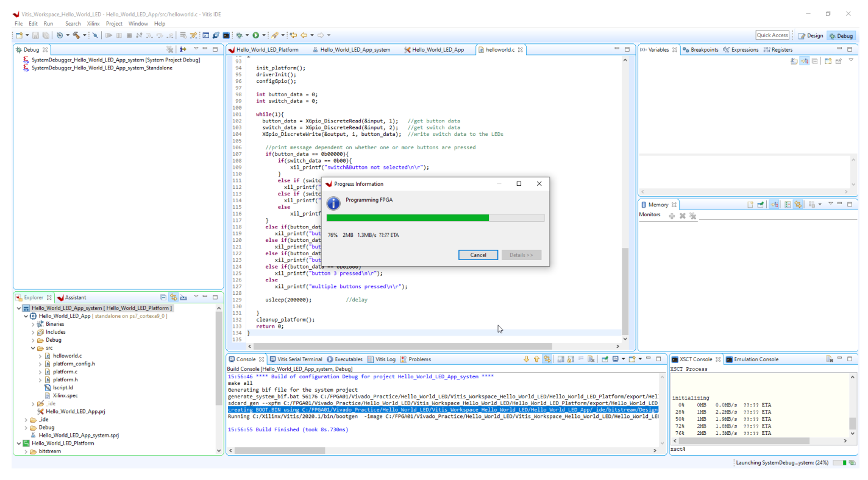Viewport: 868px width, 480px height.
Task: Click the XSCT console launch toolbar icon
Action: tap(226, 35)
